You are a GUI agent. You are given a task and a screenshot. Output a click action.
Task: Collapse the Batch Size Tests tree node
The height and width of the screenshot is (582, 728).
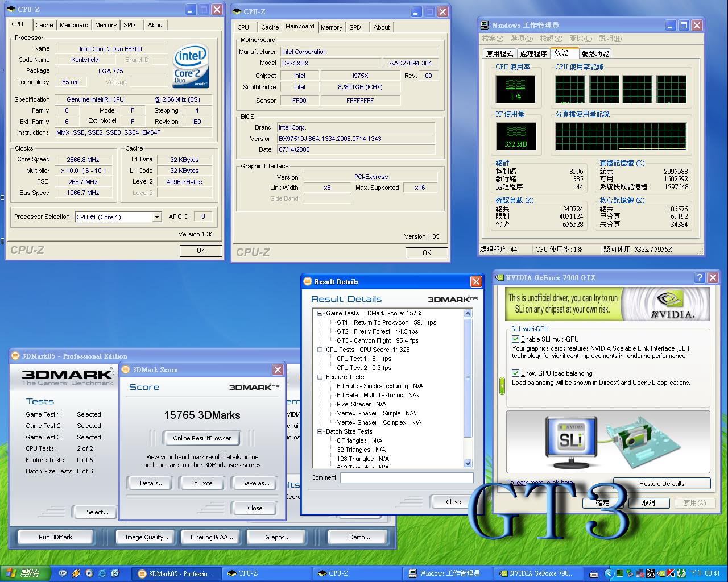(x=320, y=431)
